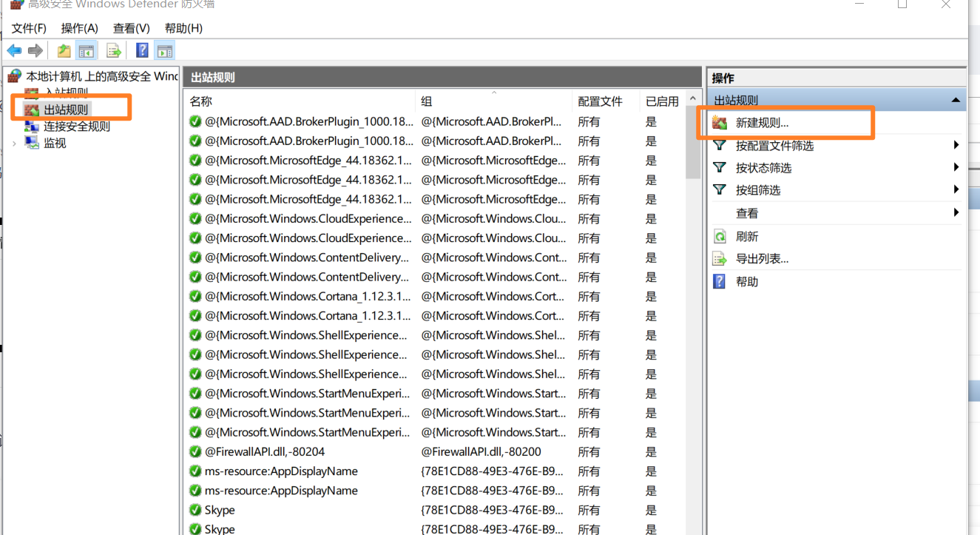Image resolution: width=980 pixels, height=535 pixels.
Task: Expand the 监视 node chevron
Action: tap(14, 143)
